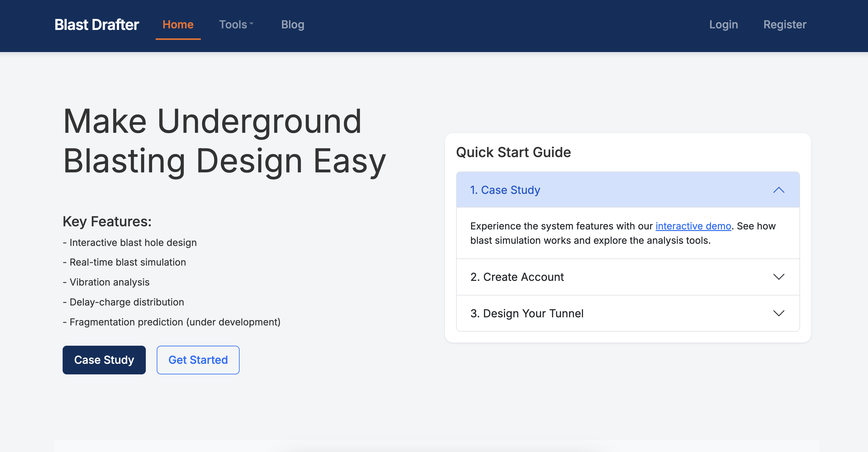
Task: Click Login in the navbar
Action: pyautogui.click(x=723, y=25)
